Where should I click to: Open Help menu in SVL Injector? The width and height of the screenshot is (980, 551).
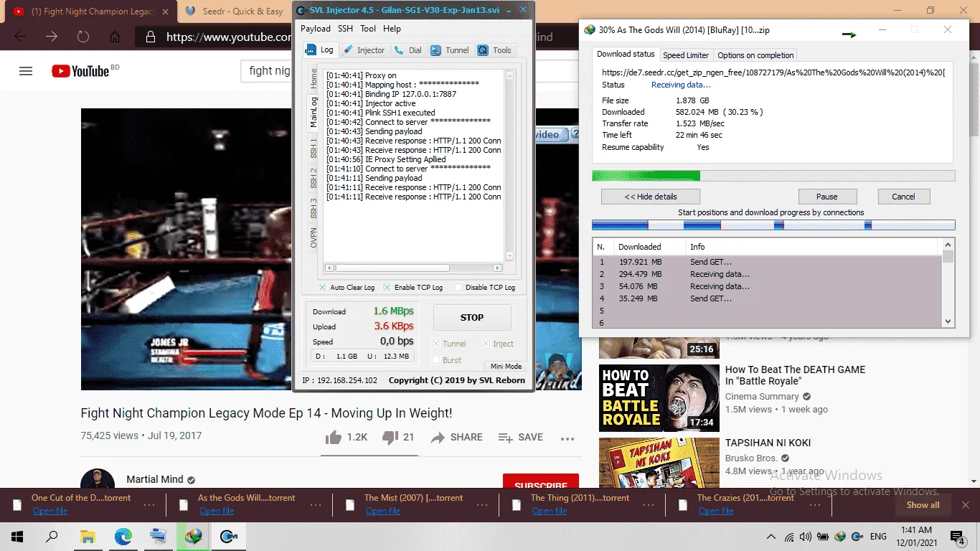[392, 29]
